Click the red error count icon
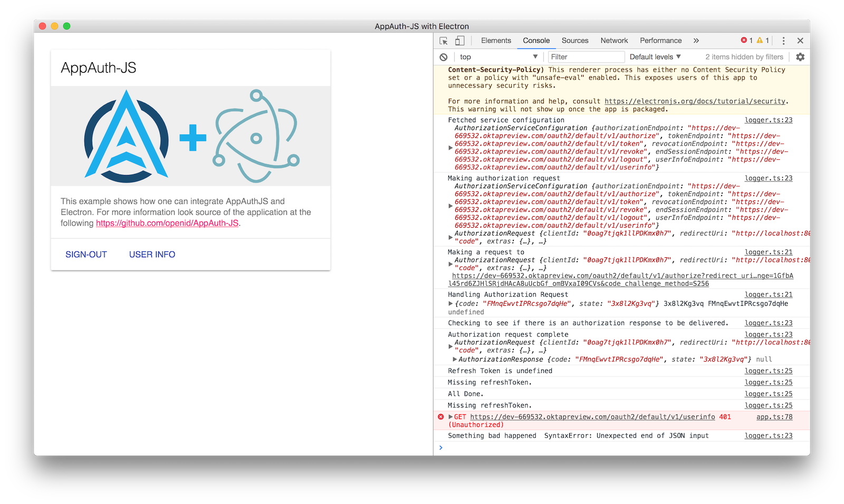Screen dimensions: 844x504 744,41
